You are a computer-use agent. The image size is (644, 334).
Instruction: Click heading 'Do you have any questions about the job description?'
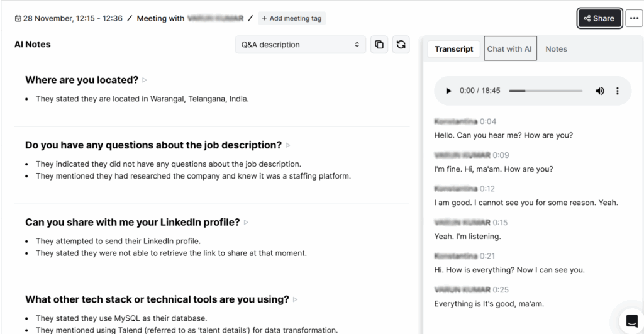coord(153,145)
